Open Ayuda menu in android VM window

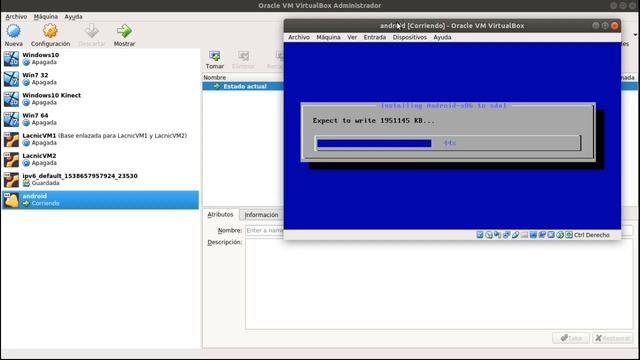tap(442, 37)
